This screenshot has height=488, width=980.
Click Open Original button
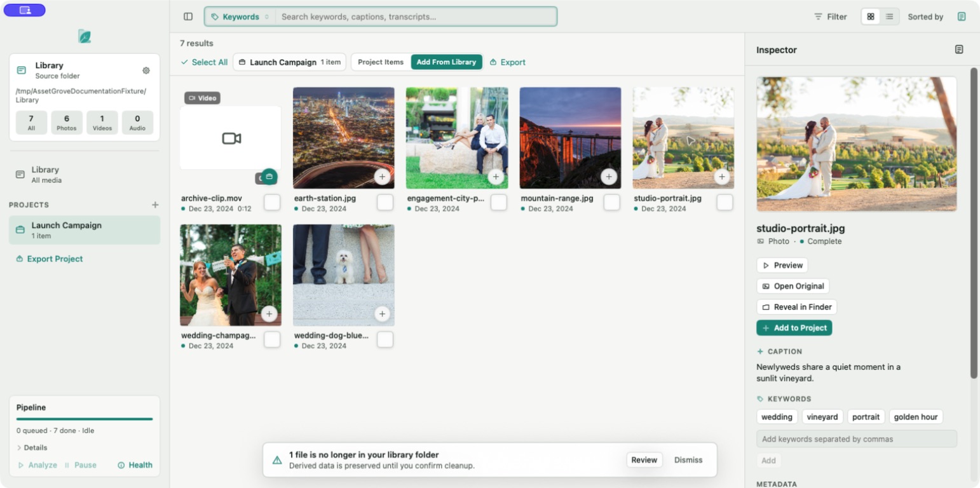coord(793,286)
